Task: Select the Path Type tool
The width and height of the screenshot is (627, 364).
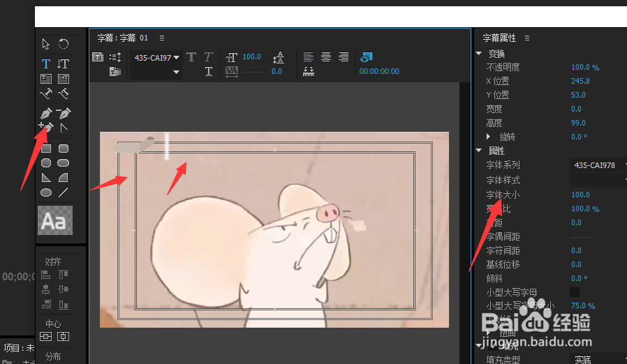Action: [46, 93]
